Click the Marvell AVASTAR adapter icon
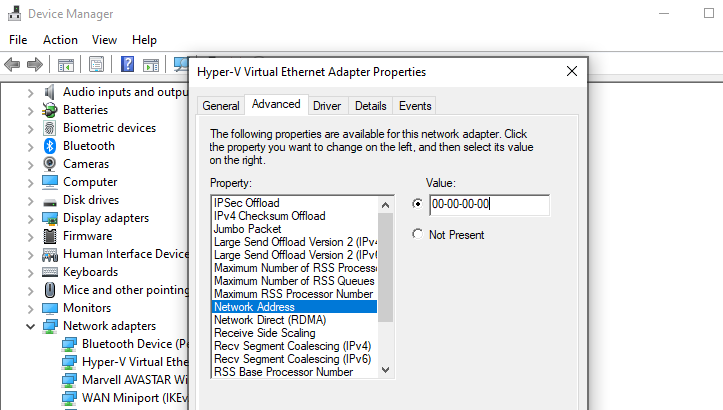723x410 pixels. point(69,380)
